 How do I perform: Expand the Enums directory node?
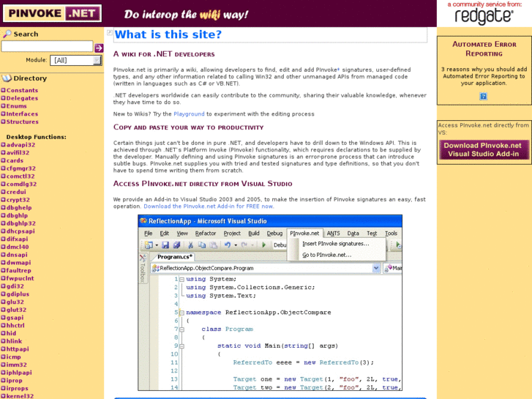(x=3, y=105)
